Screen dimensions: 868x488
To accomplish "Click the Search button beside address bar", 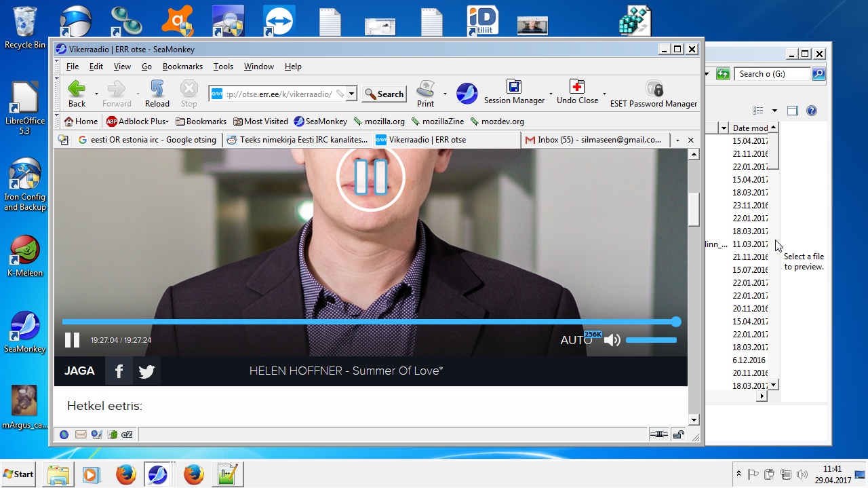I will tap(384, 94).
